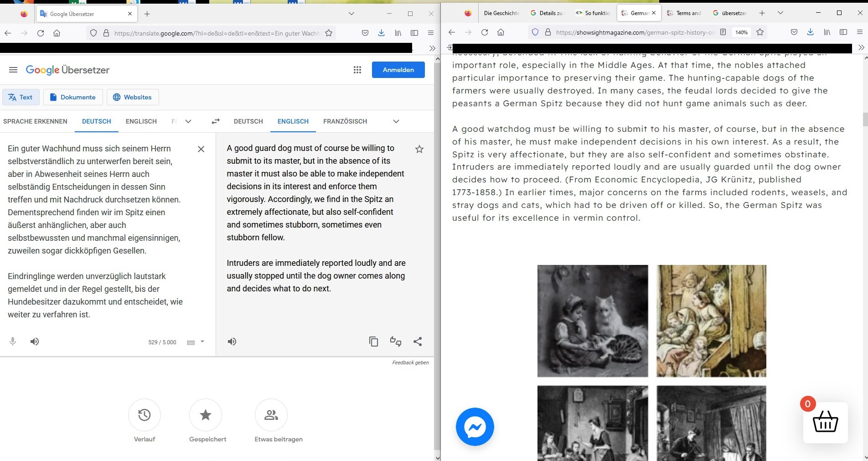The height and width of the screenshot is (461, 868).
Task: Open left Firefox application menu
Action: (431, 33)
